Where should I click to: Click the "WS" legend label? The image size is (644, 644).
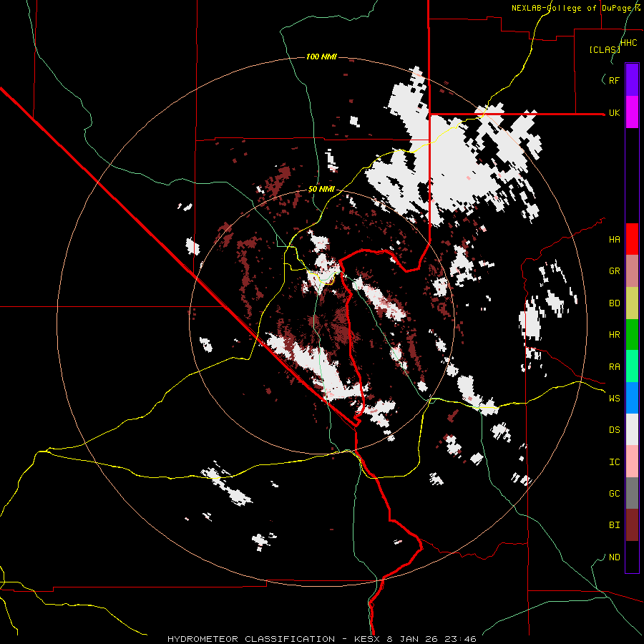coord(614,399)
